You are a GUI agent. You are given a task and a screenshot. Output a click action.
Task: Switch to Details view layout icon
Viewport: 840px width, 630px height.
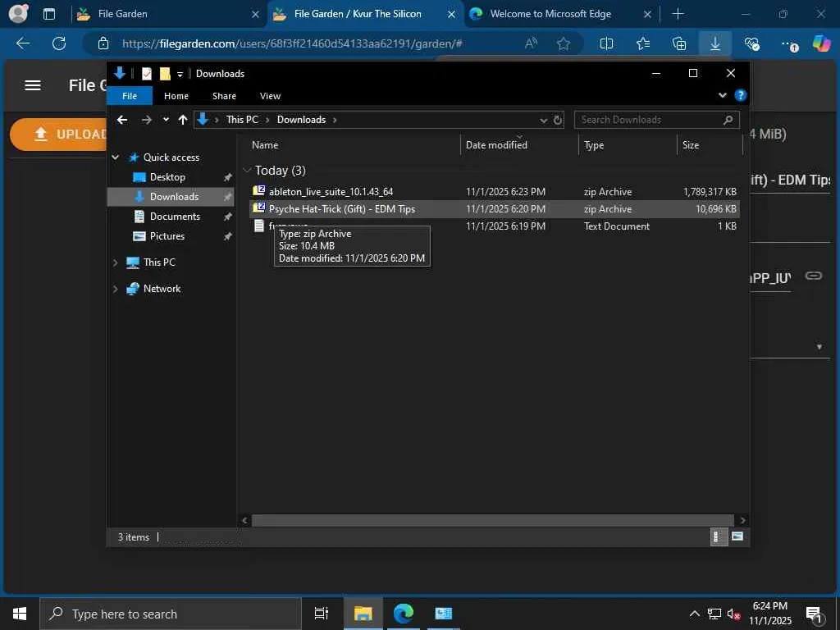(718, 536)
